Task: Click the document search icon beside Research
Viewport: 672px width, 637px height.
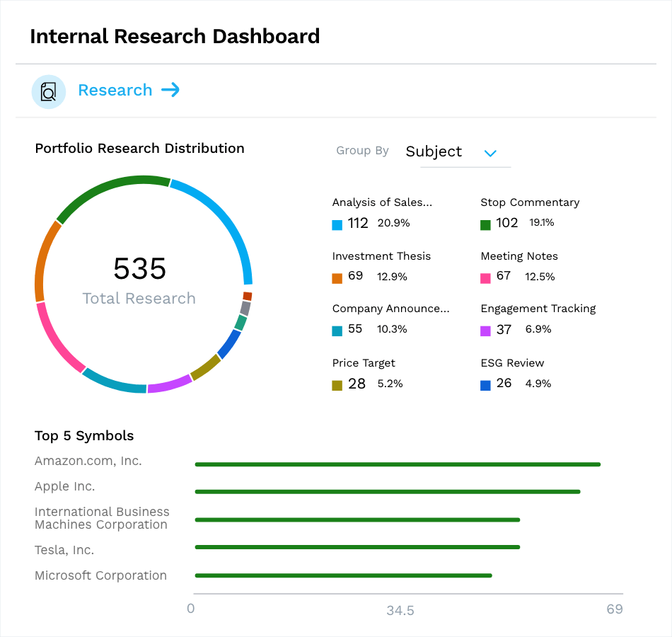Action: tap(48, 91)
